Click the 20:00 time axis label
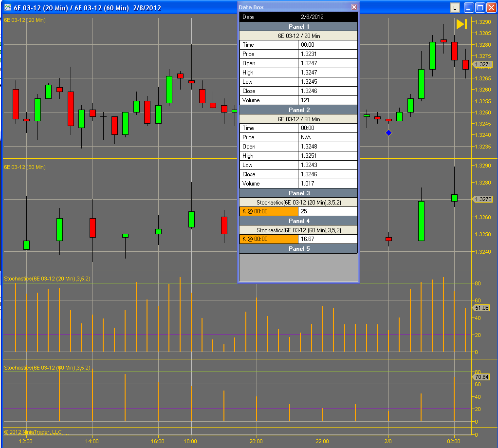498x448 pixels. click(256, 441)
